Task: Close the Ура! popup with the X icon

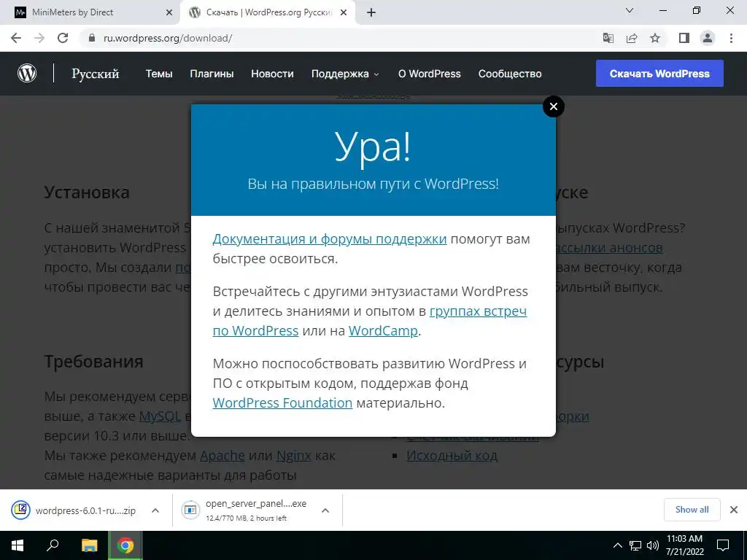Action: click(x=554, y=106)
